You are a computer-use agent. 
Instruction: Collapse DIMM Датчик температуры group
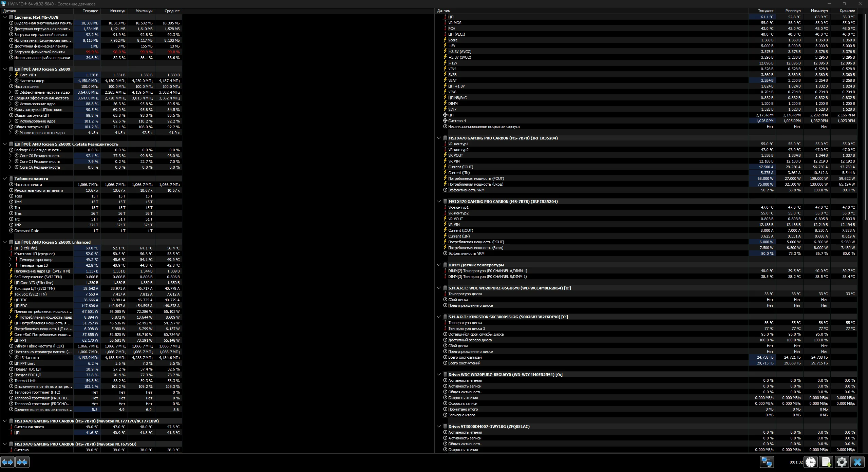click(x=438, y=265)
